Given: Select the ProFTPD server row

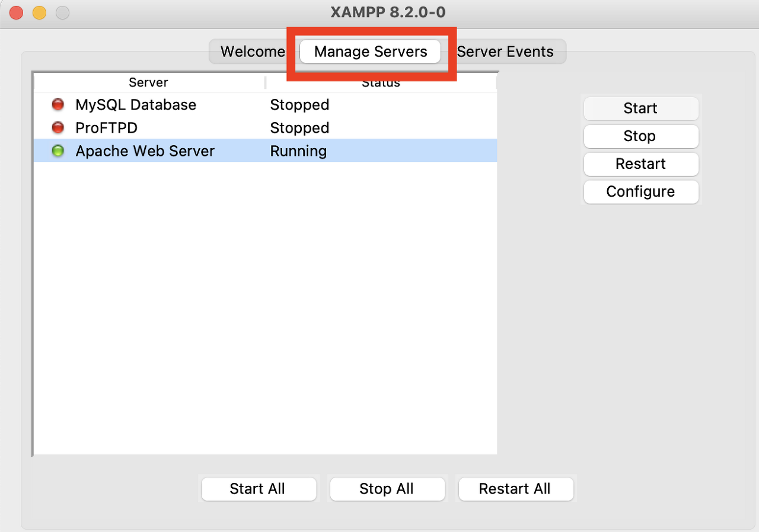Looking at the screenshot, I should 265,128.
